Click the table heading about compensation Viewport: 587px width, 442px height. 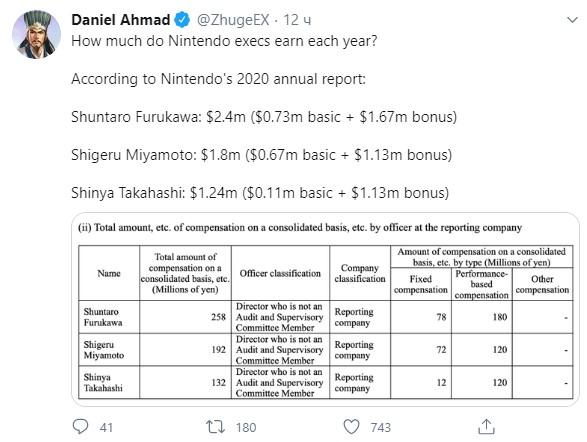click(x=299, y=228)
